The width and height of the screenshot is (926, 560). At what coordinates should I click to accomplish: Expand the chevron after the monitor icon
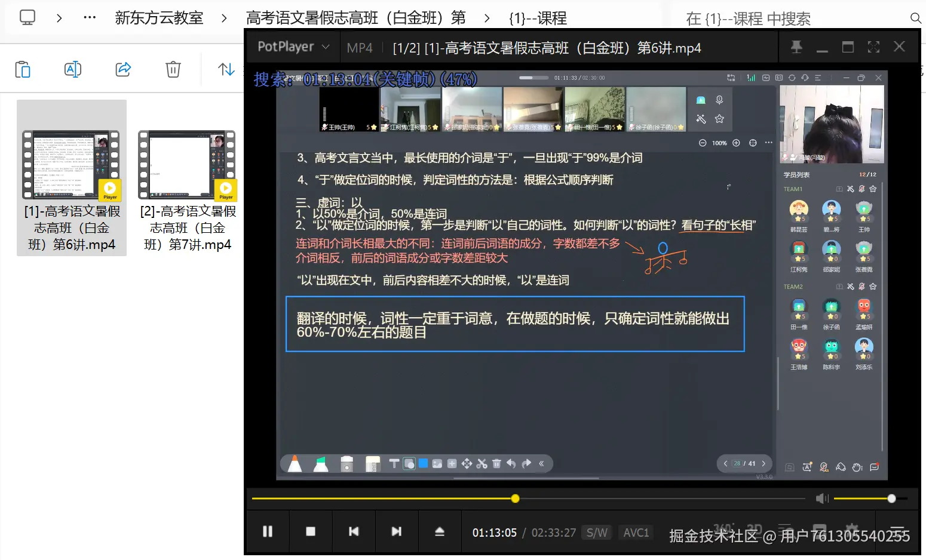click(x=59, y=18)
